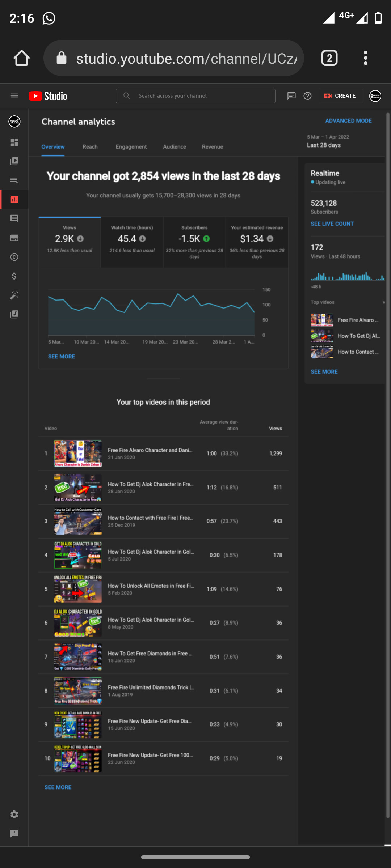
Task: Click the Average view duration column header
Action: (219, 425)
